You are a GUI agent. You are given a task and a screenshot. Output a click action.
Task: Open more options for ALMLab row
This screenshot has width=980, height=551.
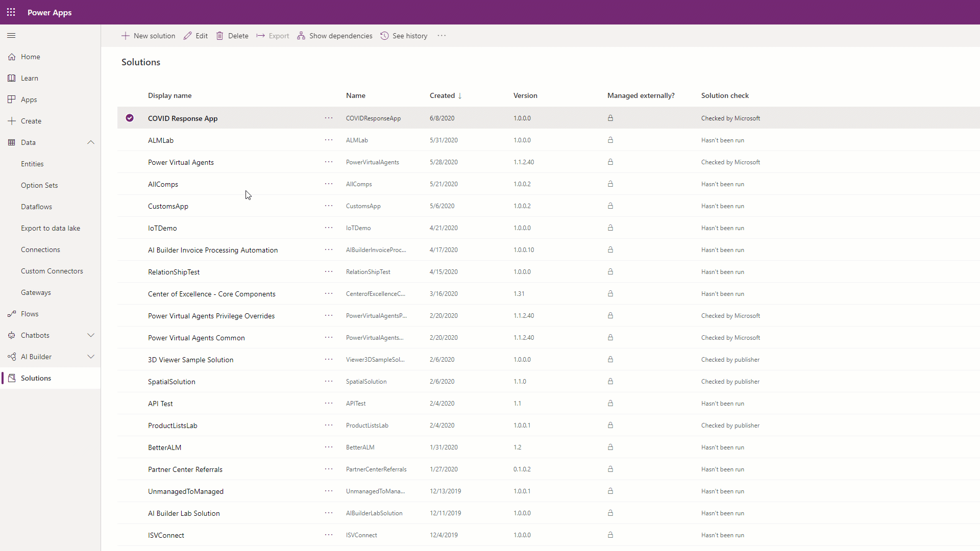(x=329, y=140)
